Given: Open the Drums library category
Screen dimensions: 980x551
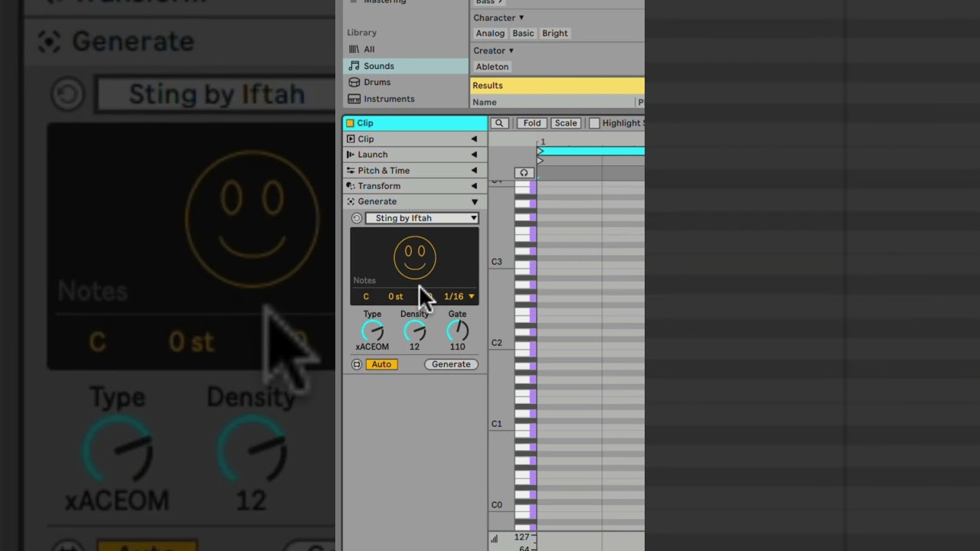Looking at the screenshot, I should click(x=406, y=82).
